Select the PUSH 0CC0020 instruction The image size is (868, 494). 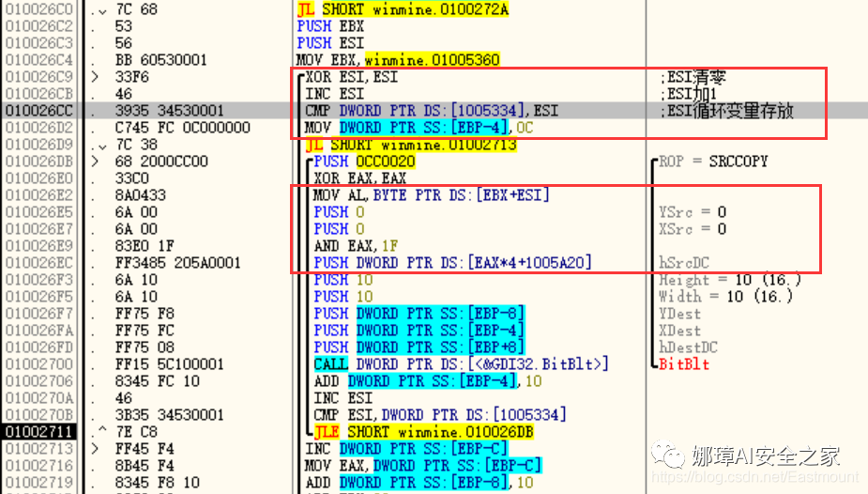coord(364,162)
